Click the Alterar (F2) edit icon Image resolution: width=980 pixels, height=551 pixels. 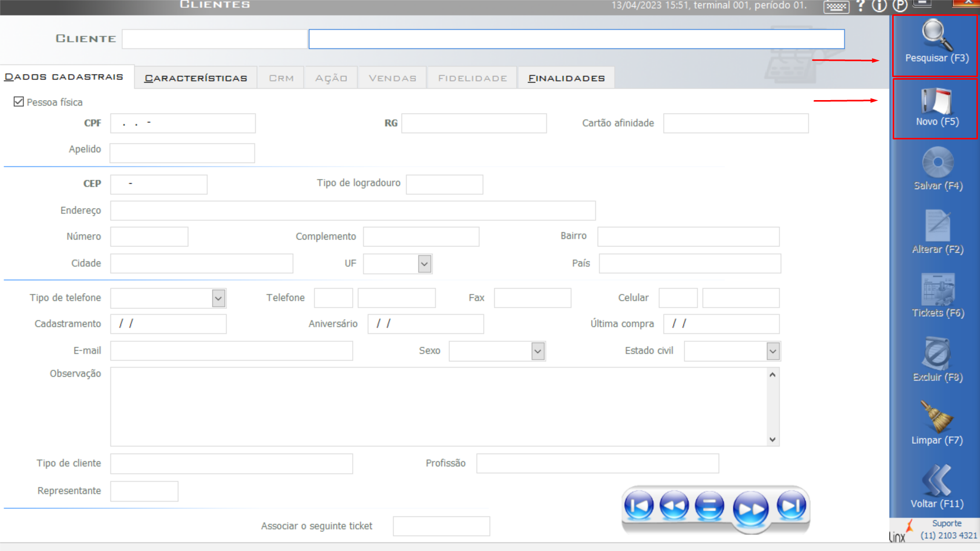click(x=938, y=226)
